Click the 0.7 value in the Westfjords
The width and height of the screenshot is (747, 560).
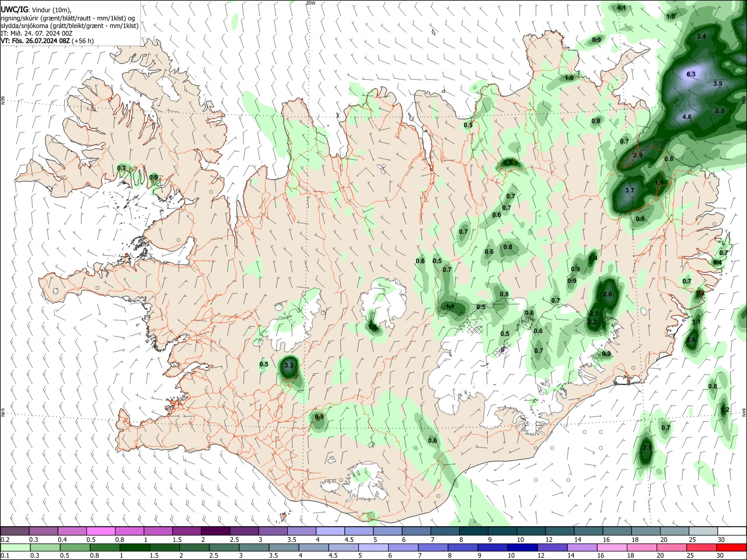click(121, 168)
